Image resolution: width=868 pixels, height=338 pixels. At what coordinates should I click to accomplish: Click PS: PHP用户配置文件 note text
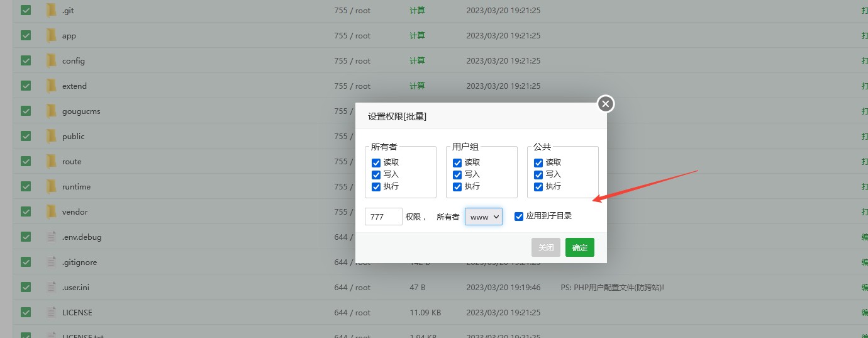(612, 288)
